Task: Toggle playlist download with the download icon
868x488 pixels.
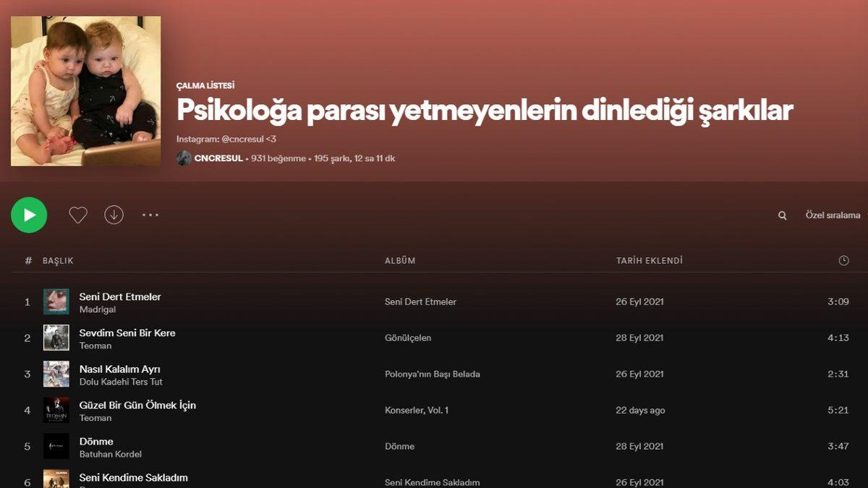Action: tap(114, 214)
